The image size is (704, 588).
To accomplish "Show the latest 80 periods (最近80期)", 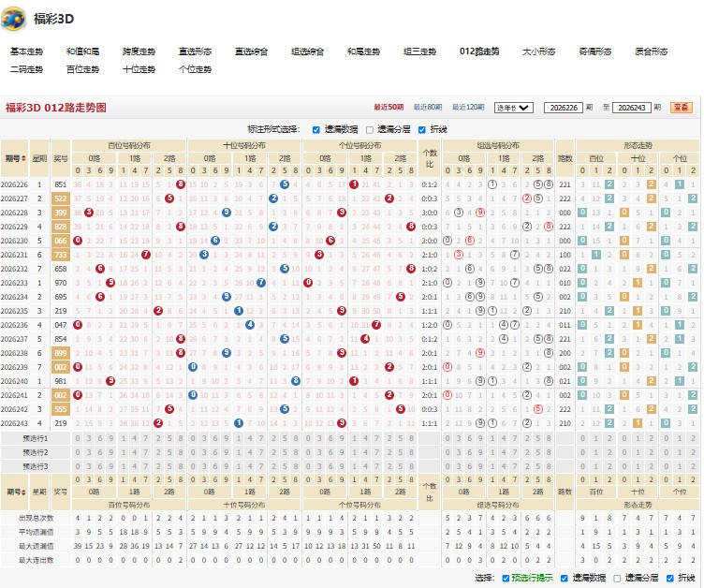I will tap(428, 108).
